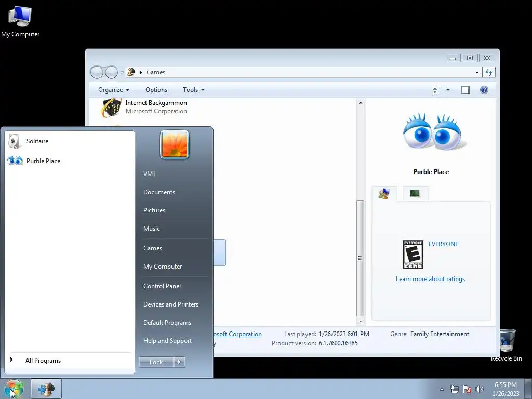This screenshot has height=399, width=532.
Task: Click the Family Entertainment genre text
Action: coord(440,334)
